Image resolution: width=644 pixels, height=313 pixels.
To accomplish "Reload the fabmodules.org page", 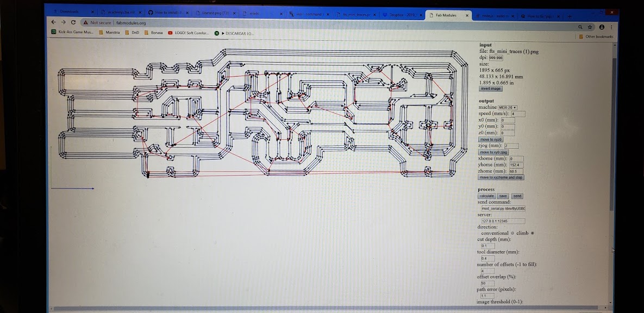I will click(x=73, y=22).
